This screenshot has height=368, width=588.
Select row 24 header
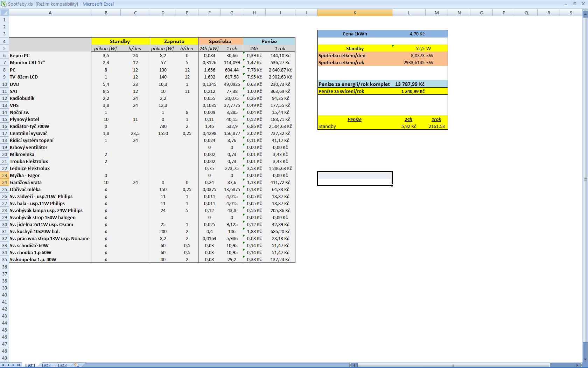click(5, 182)
